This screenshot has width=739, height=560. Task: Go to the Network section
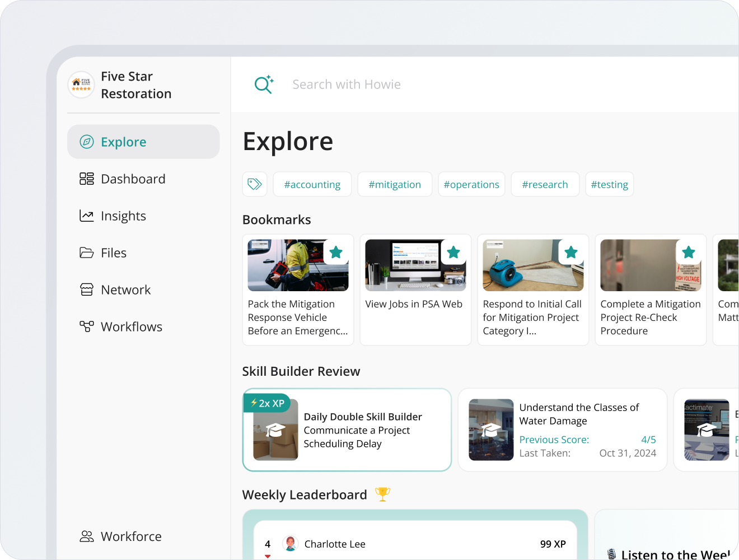[125, 290]
